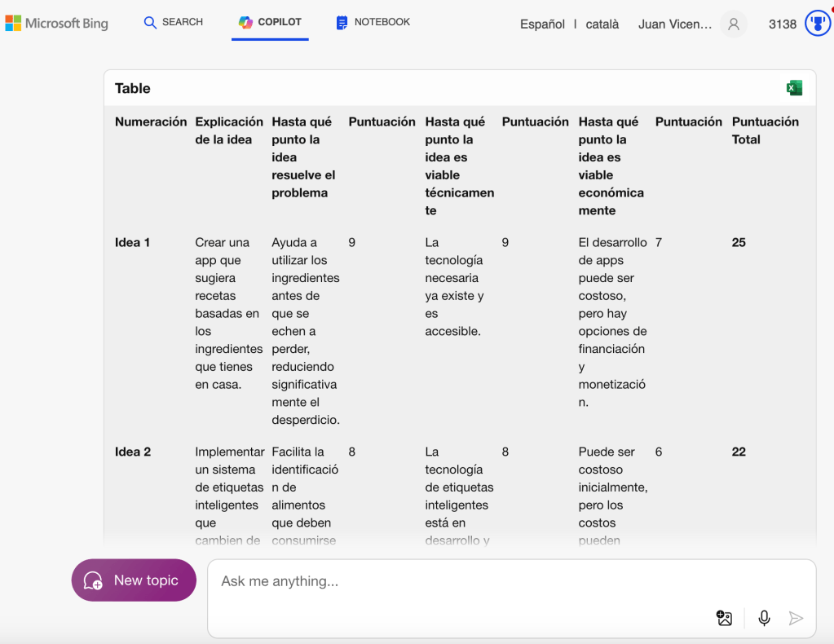Click the Idea 1 row label
This screenshot has height=644, width=834.
point(132,242)
